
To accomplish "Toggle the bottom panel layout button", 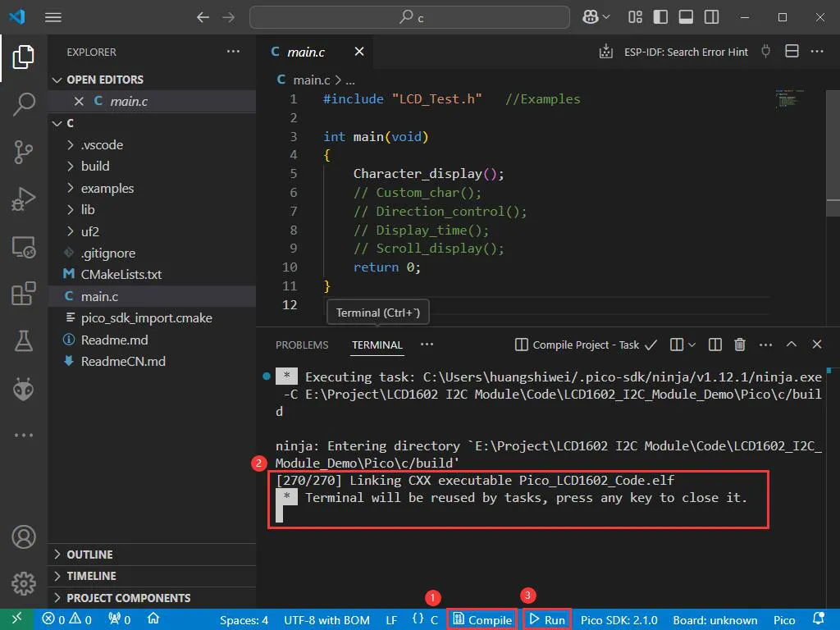I will (686, 17).
